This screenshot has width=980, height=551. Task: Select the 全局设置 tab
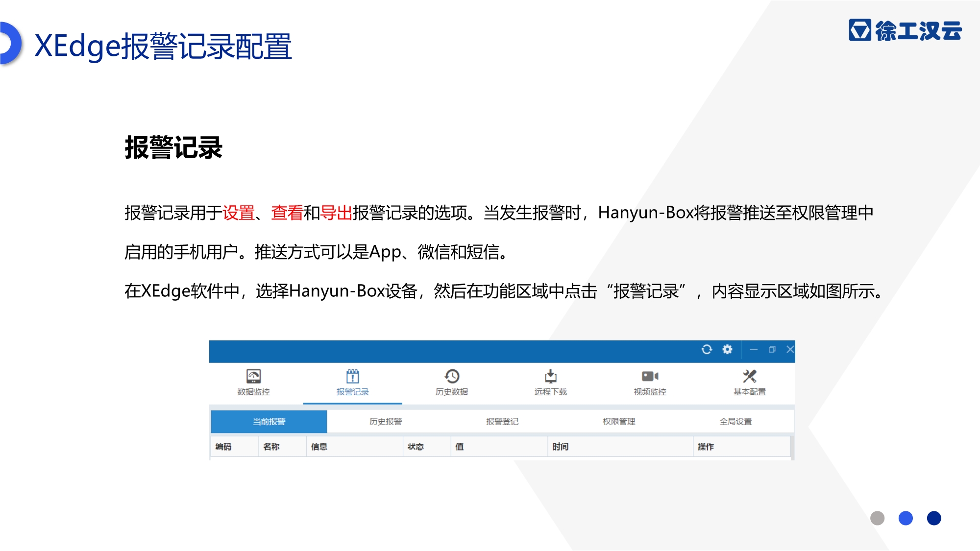click(x=735, y=421)
